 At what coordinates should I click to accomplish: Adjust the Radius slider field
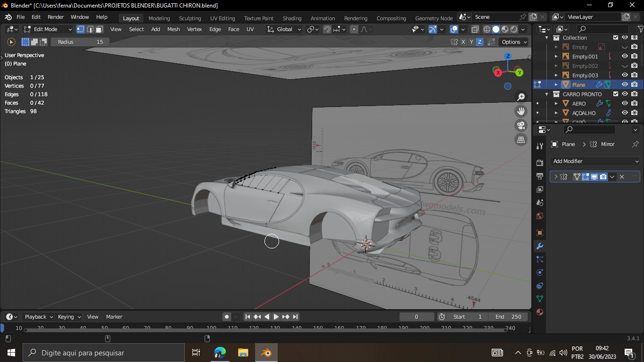coord(80,42)
